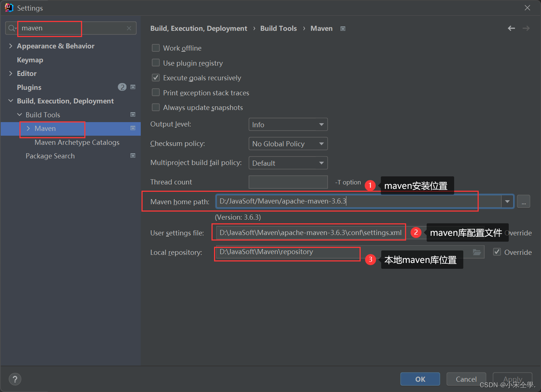Open folder browser for Local repository
The width and height of the screenshot is (541, 392).
tap(476, 252)
